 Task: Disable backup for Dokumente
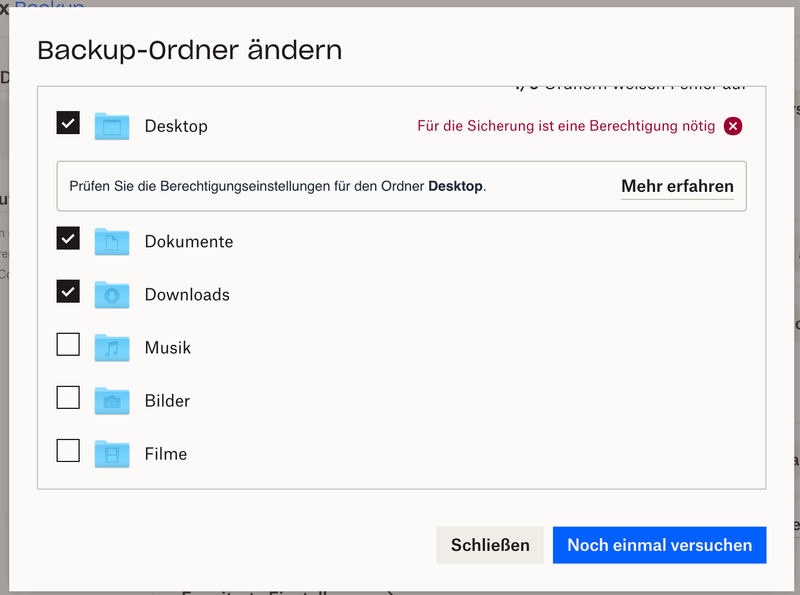pos(67,238)
